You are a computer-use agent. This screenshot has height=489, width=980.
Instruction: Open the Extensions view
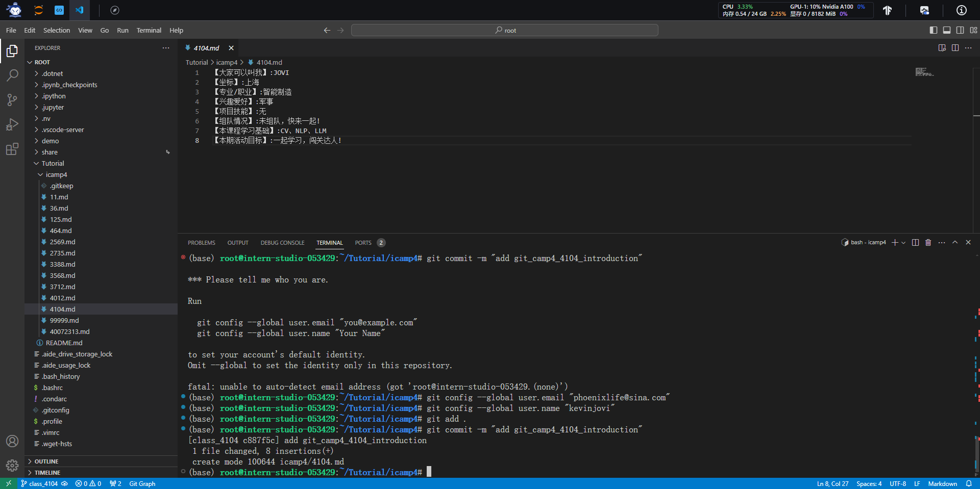pos(12,149)
